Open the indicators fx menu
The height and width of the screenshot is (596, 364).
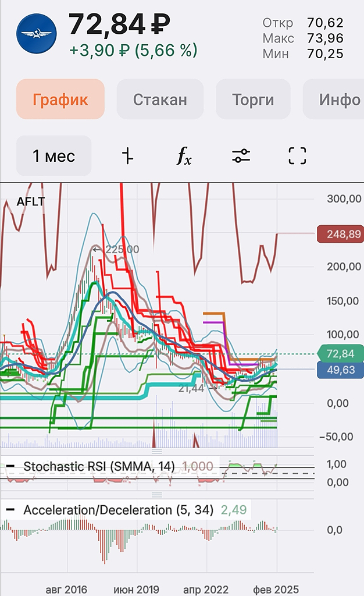pyautogui.click(x=184, y=156)
